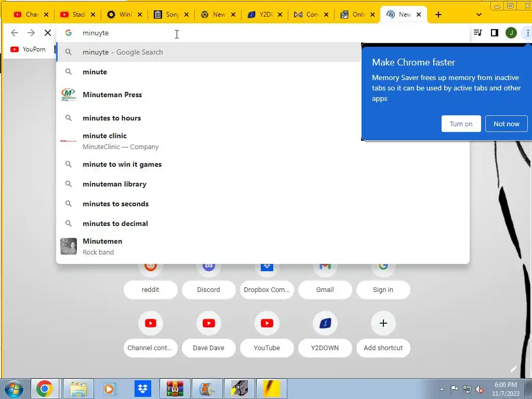532x399 pixels.
Task: Click the muted volume tray icon
Action: pos(480,390)
